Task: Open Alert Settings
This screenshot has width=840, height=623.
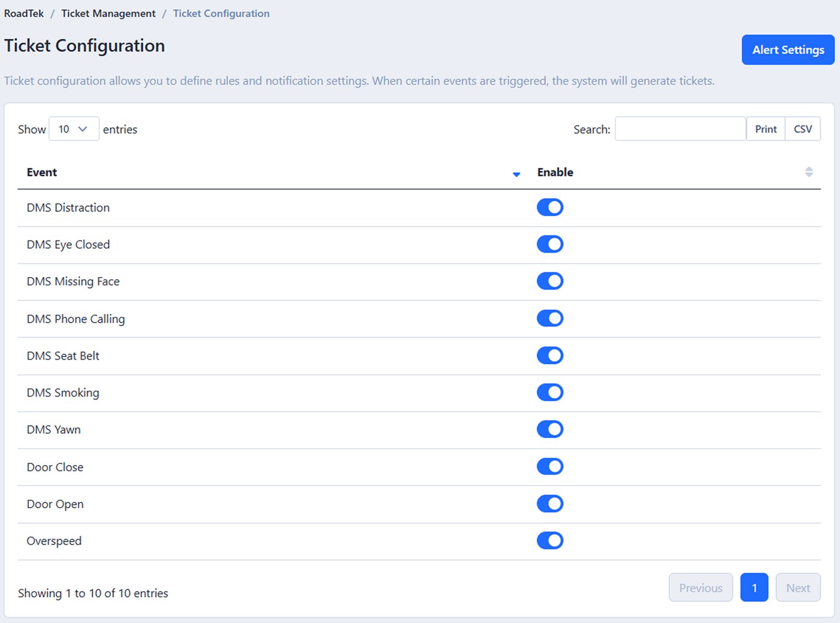Action: pyautogui.click(x=787, y=50)
